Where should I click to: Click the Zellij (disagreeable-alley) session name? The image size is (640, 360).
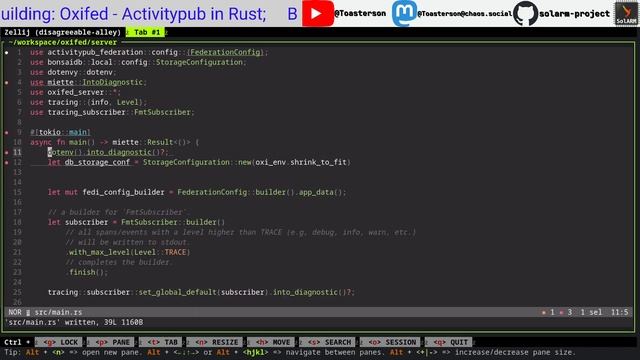(62, 32)
